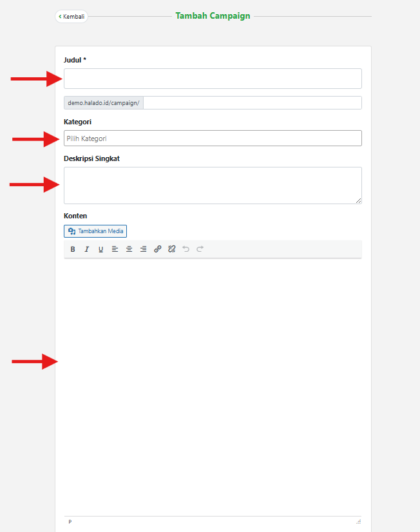Screen dimensions: 420x532
Task: Apply underline formatting in the editor
Action: pos(100,249)
